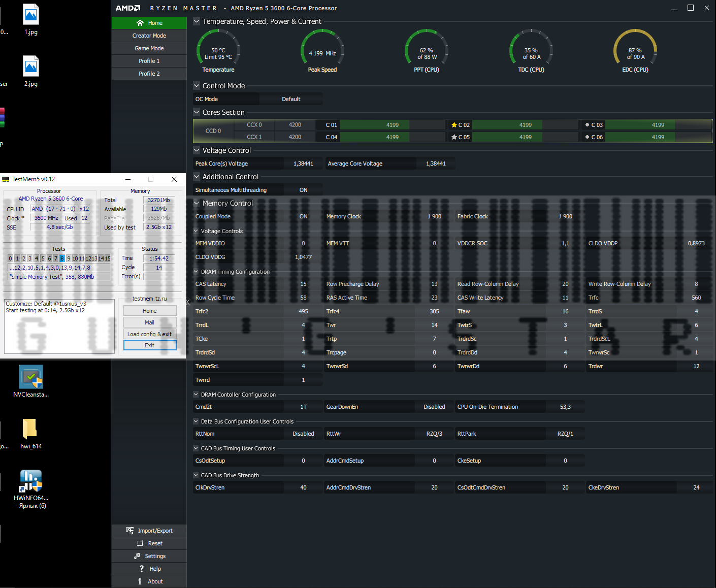Click the dot icon beside core C 03
This screenshot has height=588, width=716.
587,125
